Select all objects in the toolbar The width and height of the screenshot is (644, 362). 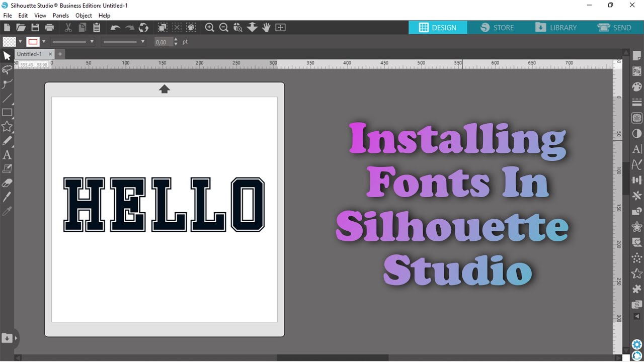[x=163, y=28]
